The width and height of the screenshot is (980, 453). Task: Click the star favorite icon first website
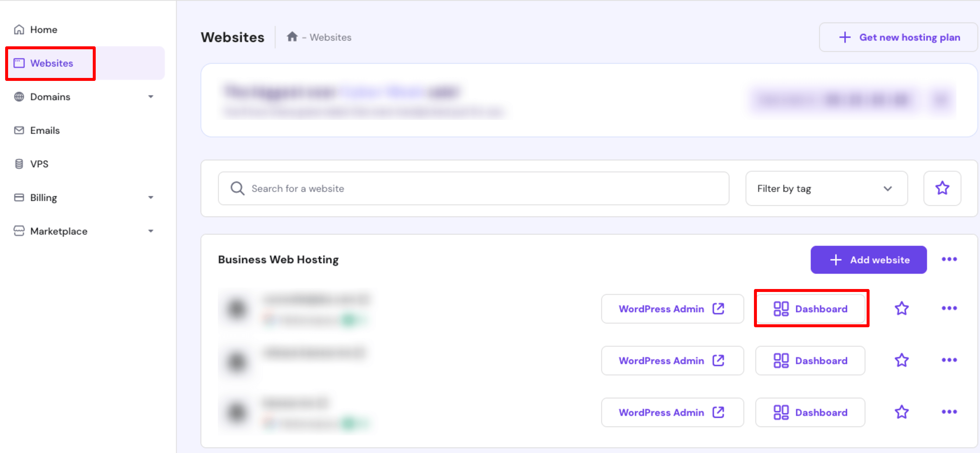(x=902, y=308)
